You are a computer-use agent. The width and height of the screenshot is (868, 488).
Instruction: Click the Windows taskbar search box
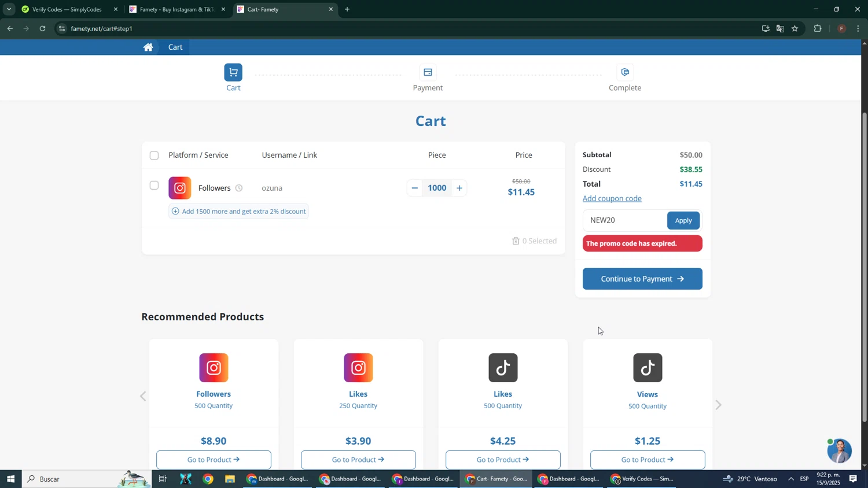(87, 479)
